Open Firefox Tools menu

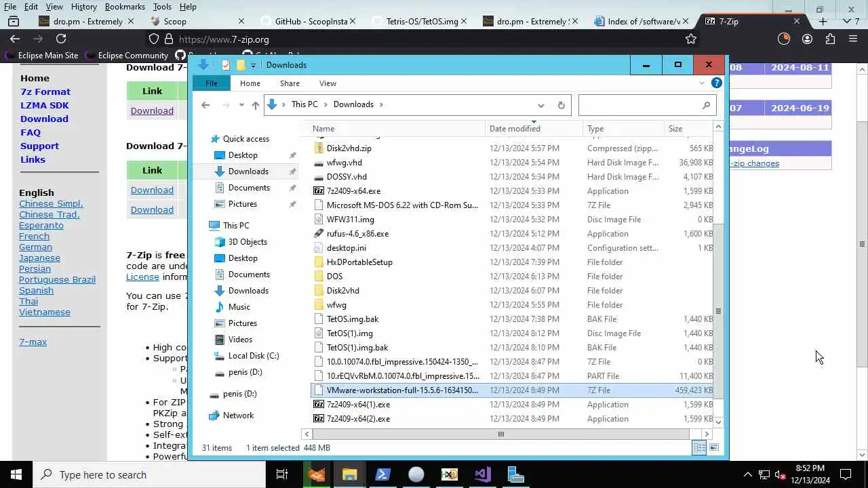point(162,7)
